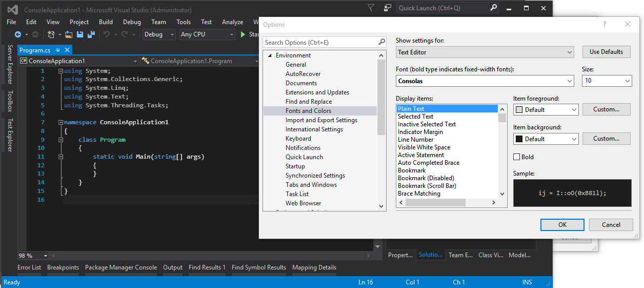Click the Display items vertical scrollbar thumb
Screen dimensions: 644x288
coord(502,118)
